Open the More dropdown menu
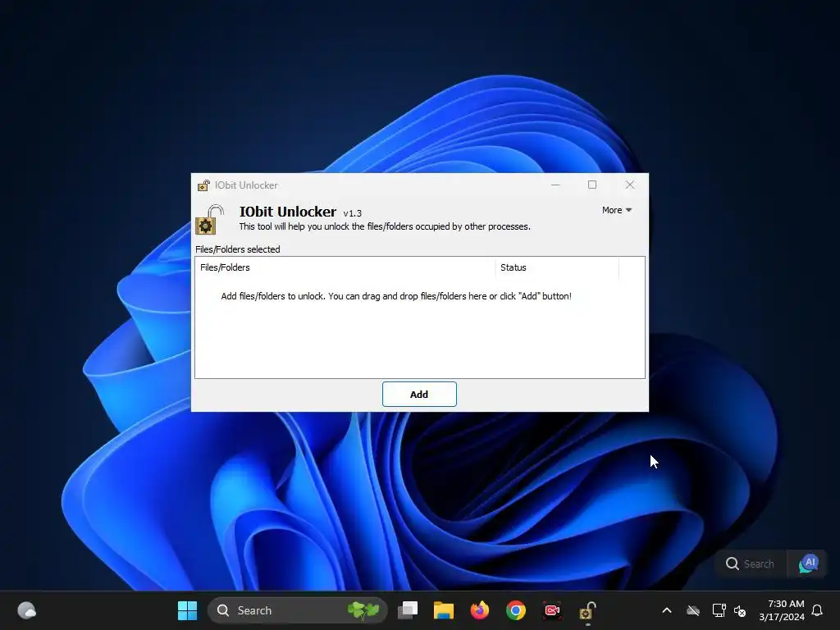 pyautogui.click(x=617, y=210)
